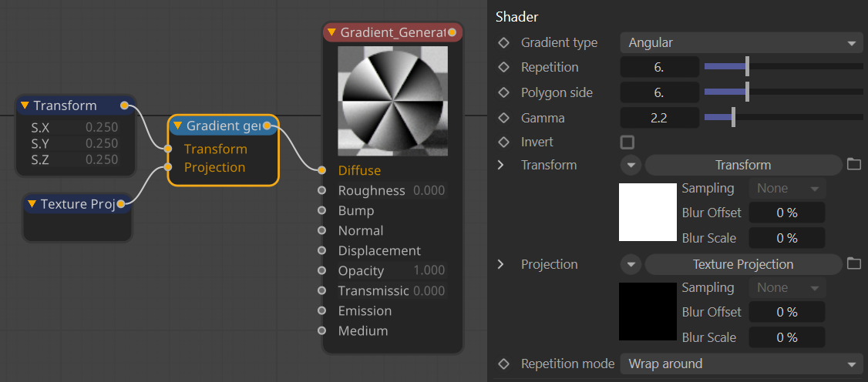
Task: Open the node type menu arrow beside Texture Projection
Action: (x=631, y=264)
